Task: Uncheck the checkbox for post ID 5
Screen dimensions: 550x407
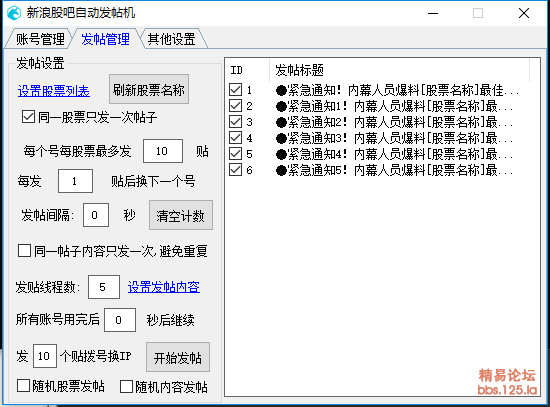Action: click(x=235, y=154)
